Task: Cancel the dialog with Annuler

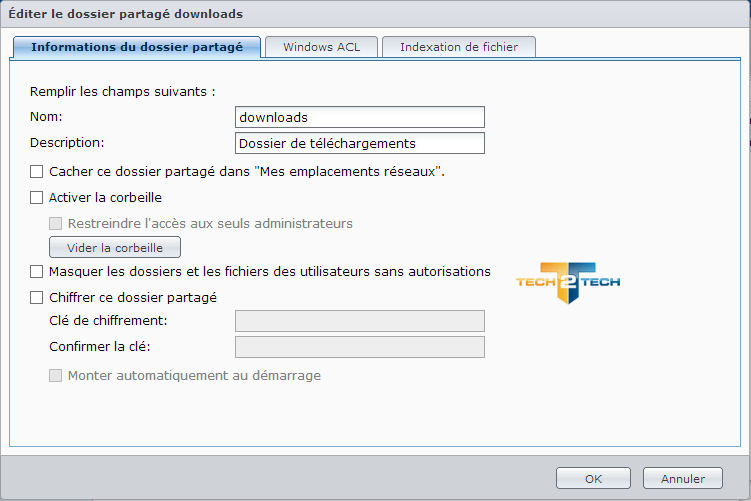Action: pos(683,478)
